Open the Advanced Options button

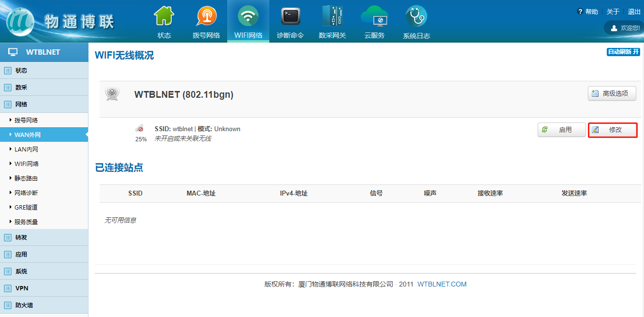click(612, 93)
